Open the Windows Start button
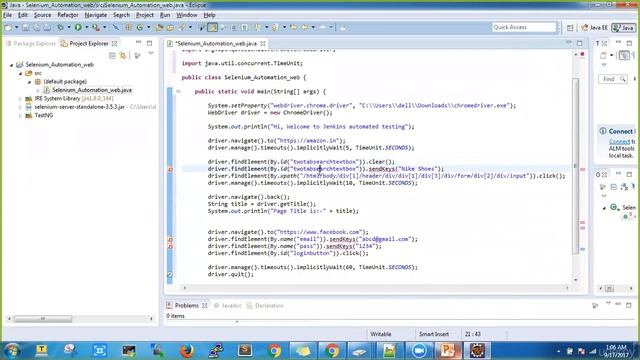640x360 pixels. click(11, 351)
